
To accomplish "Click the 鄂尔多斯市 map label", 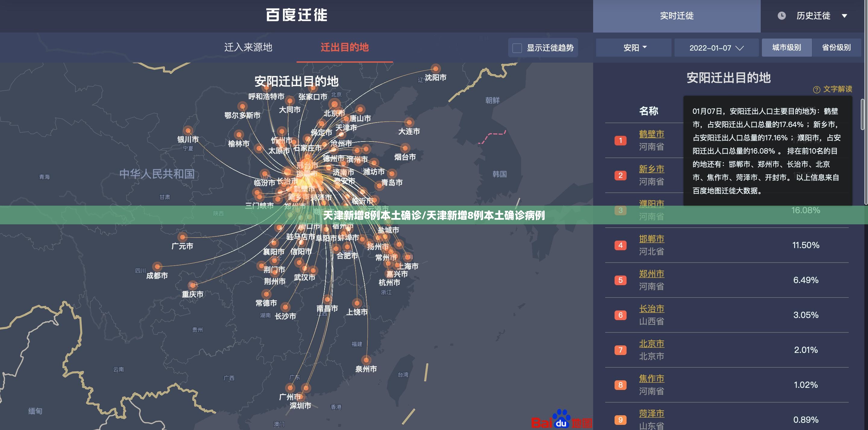I will coord(242,116).
